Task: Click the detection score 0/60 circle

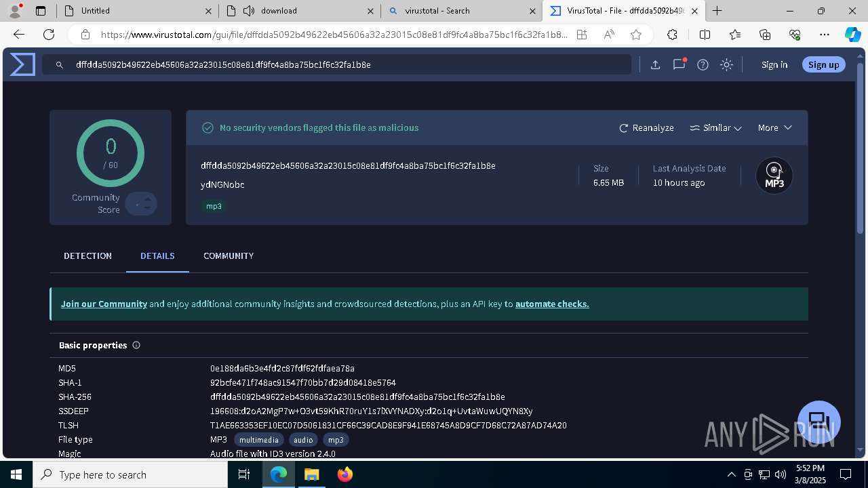Action: tap(111, 153)
